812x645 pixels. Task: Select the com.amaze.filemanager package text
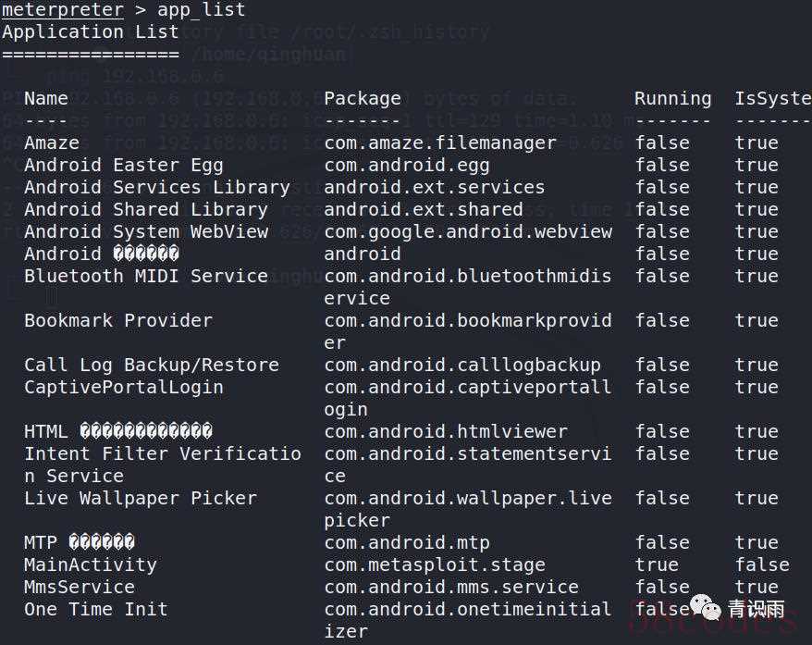point(440,143)
